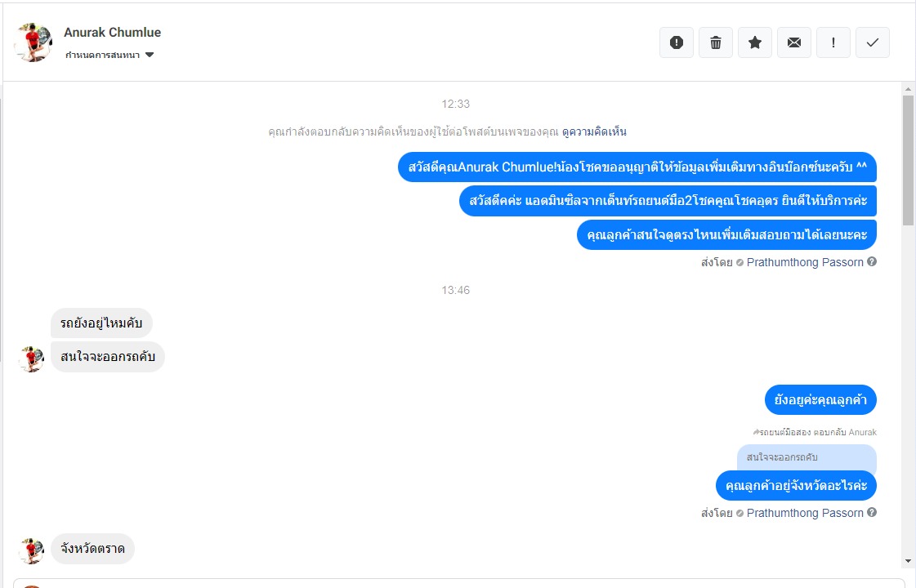The width and height of the screenshot is (916, 588).
Task: Click the Anurak Chumlue name in header
Action: tap(112, 33)
